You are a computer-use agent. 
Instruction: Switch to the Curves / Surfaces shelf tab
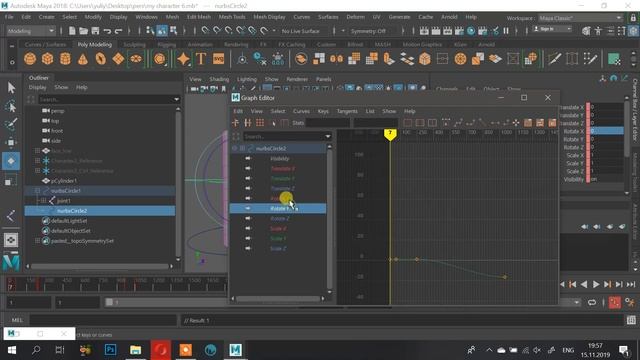point(45,44)
